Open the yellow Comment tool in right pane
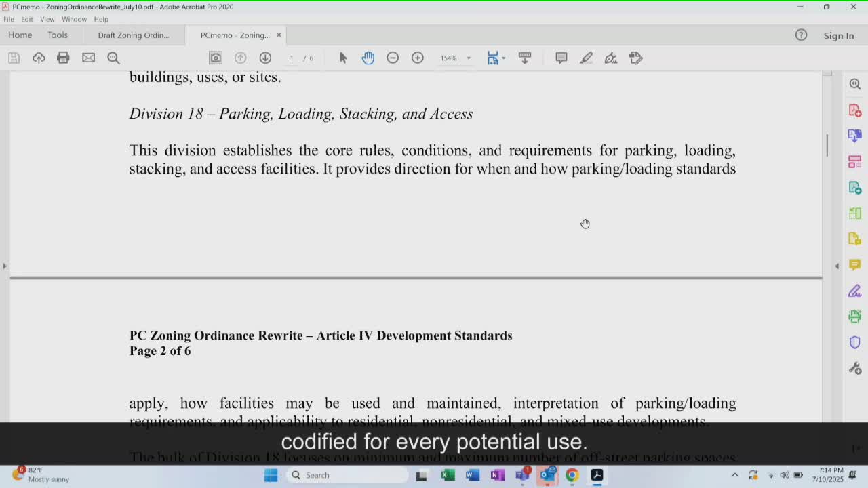Screen dimensions: 868x488 pyautogui.click(x=854, y=264)
